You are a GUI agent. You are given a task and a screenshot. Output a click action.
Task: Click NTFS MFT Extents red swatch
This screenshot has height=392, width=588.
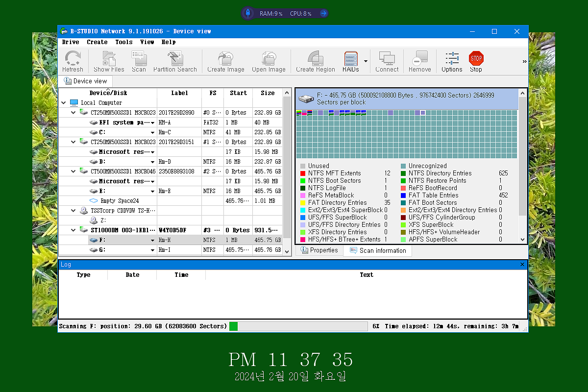coord(303,173)
